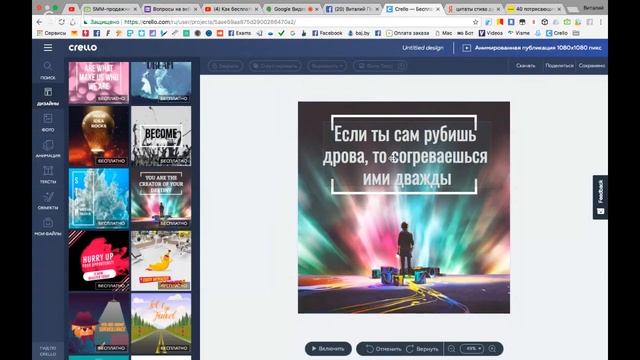Click Сохранено saved status button
The image size is (640, 360).
592,66
